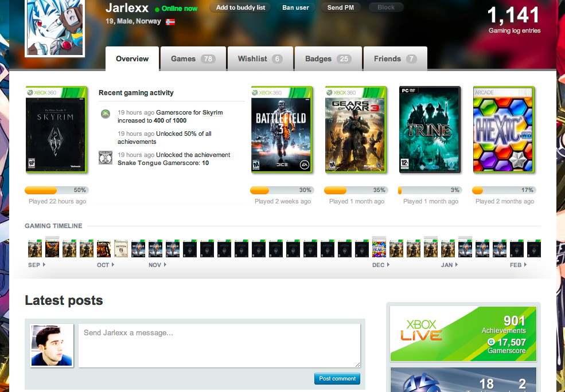The height and width of the screenshot is (392, 565).
Task: Click the Played 22 hours ago label
Action: [57, 201]
